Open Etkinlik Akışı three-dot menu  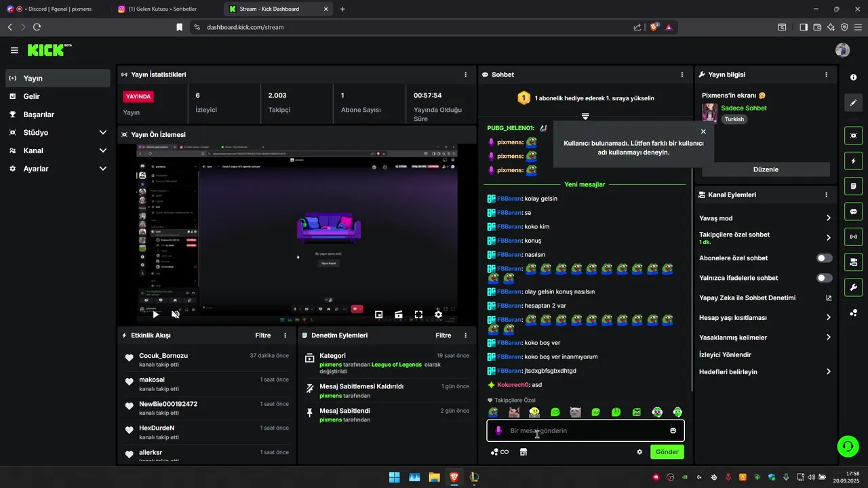point(285,335)
